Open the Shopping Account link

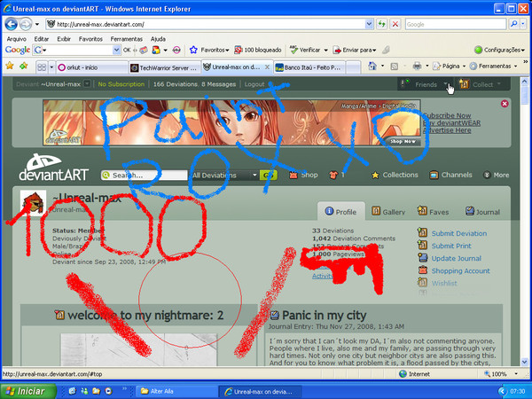click(x=460, y=271)
